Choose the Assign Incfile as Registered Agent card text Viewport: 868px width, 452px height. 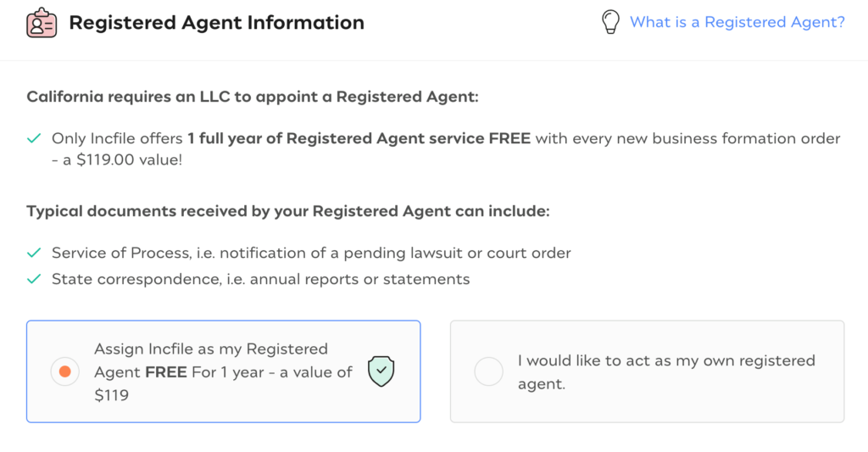click(223, 371)
